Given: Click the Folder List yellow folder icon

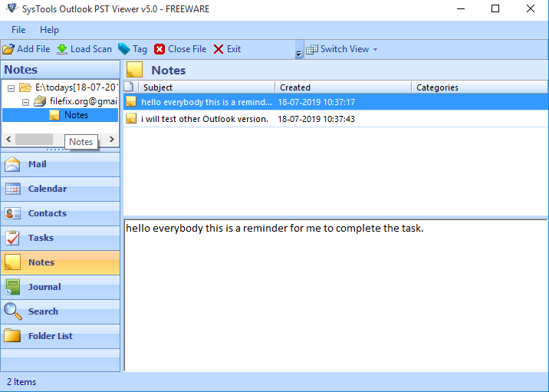Looking at the screenshot, I should [12, 335].
